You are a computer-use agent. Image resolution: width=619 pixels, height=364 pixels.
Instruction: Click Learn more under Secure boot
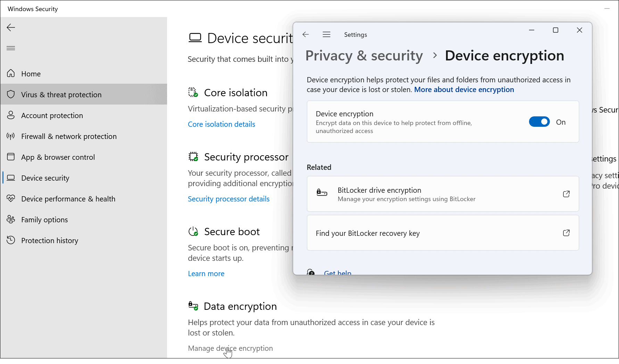click(x=206, y=274)
